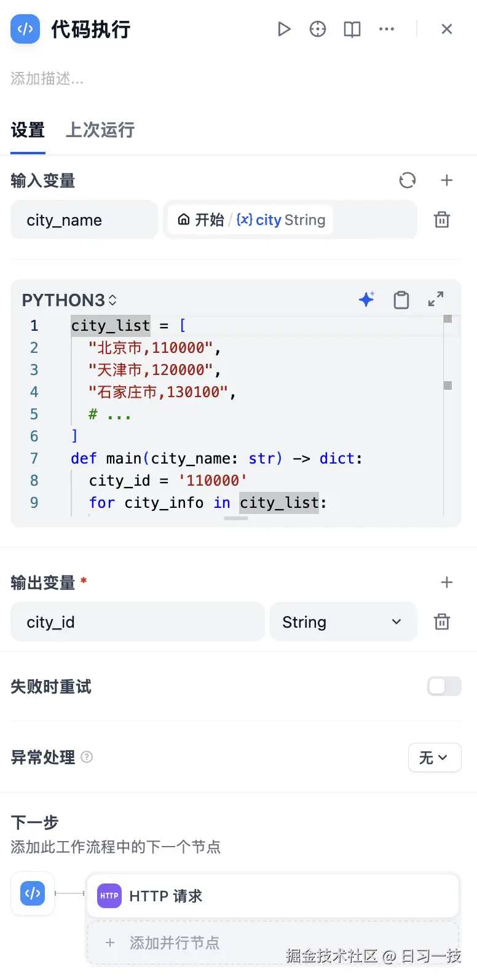Screen dimensions: 477x980
Task: Copy the code with clipboard icon
Action: coord(401,299)
